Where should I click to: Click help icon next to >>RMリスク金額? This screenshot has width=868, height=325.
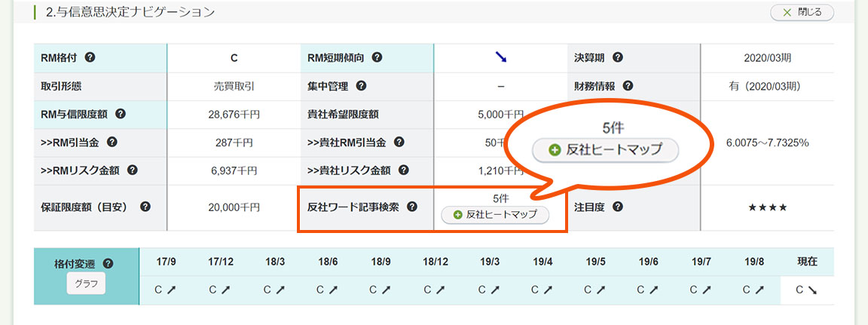coord(133,170)
